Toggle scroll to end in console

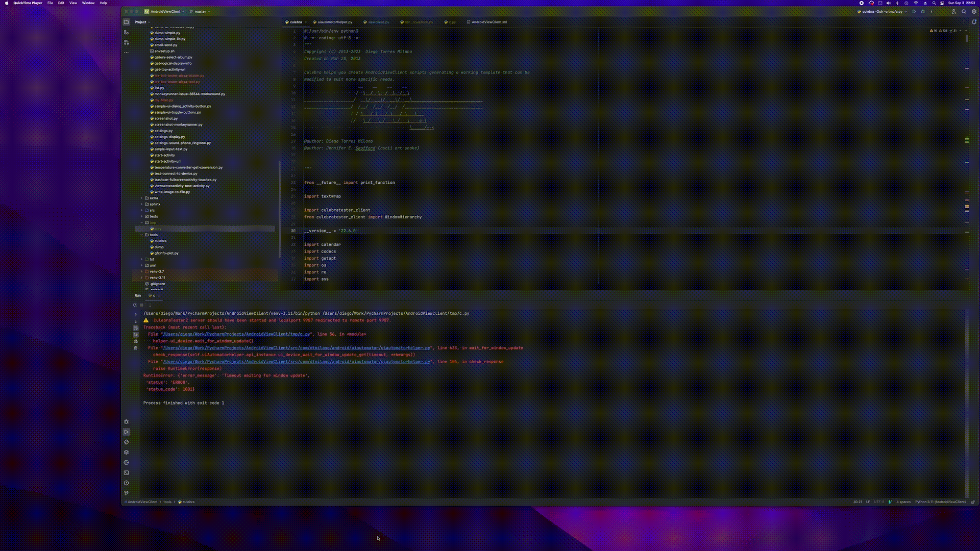point(136,335)
